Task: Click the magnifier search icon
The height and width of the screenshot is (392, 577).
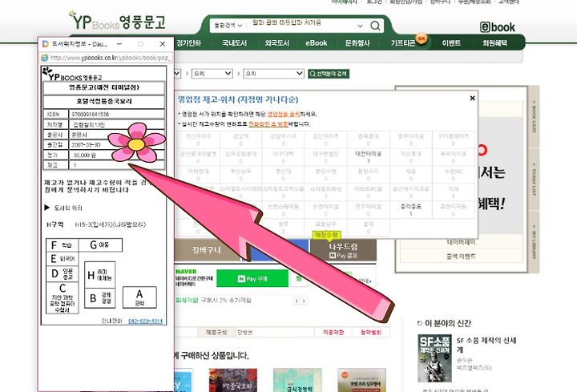Action: click(375, 26)
